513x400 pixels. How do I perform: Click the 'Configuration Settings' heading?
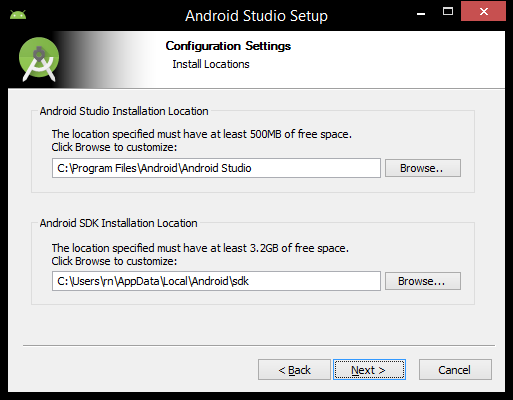click(228, 46)
